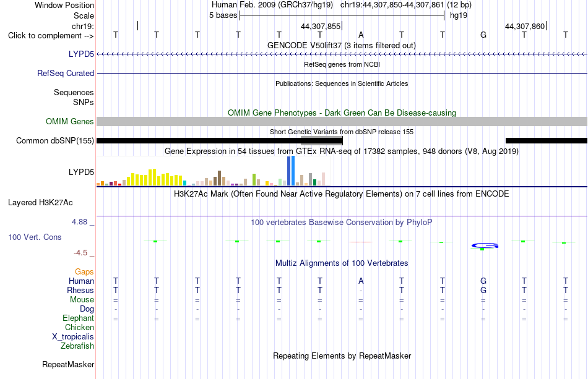Click the RefSeq Curated track label
Image resolution: width=588 pixels, height=379 pixels.
(65, 73)
